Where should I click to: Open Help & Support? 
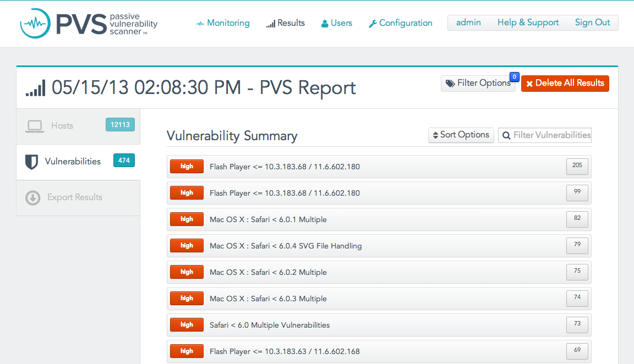pyautogui.click(x=528, y=23)
